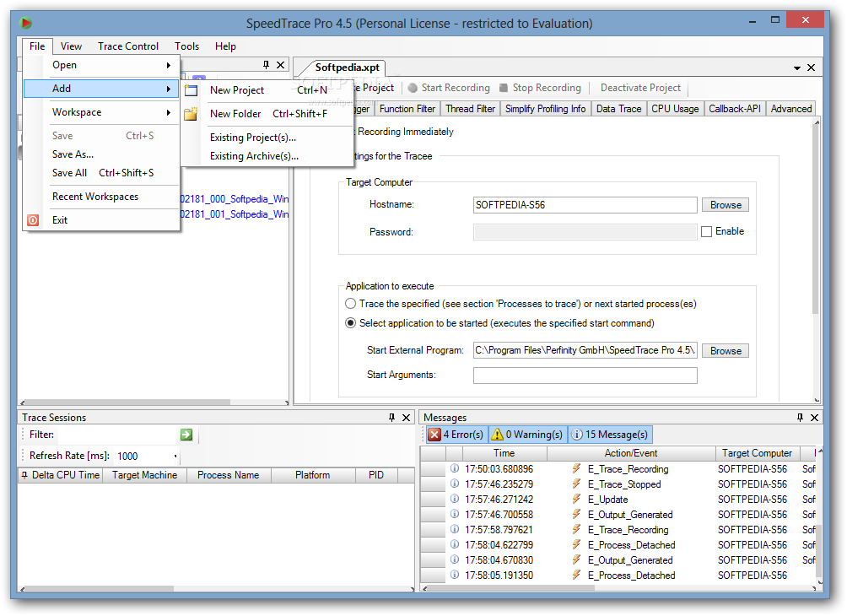Switch to the Callback-API tab
Screen dimensions: 847x616
click(x=735, y=109)
